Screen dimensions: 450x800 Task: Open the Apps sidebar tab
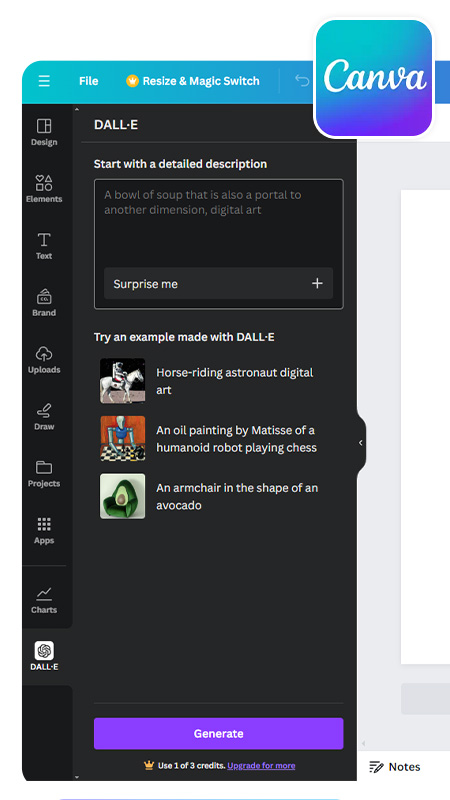(x=44, y=531)
